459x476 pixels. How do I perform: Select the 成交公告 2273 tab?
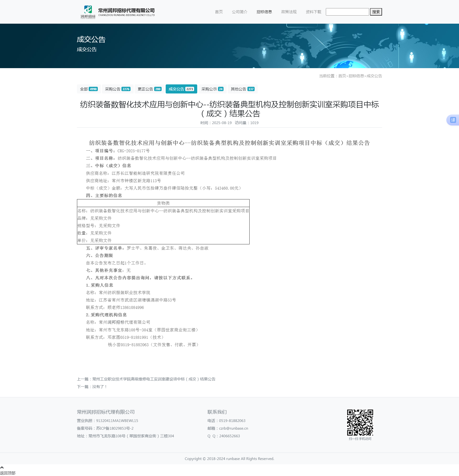(x=181, y=89)
